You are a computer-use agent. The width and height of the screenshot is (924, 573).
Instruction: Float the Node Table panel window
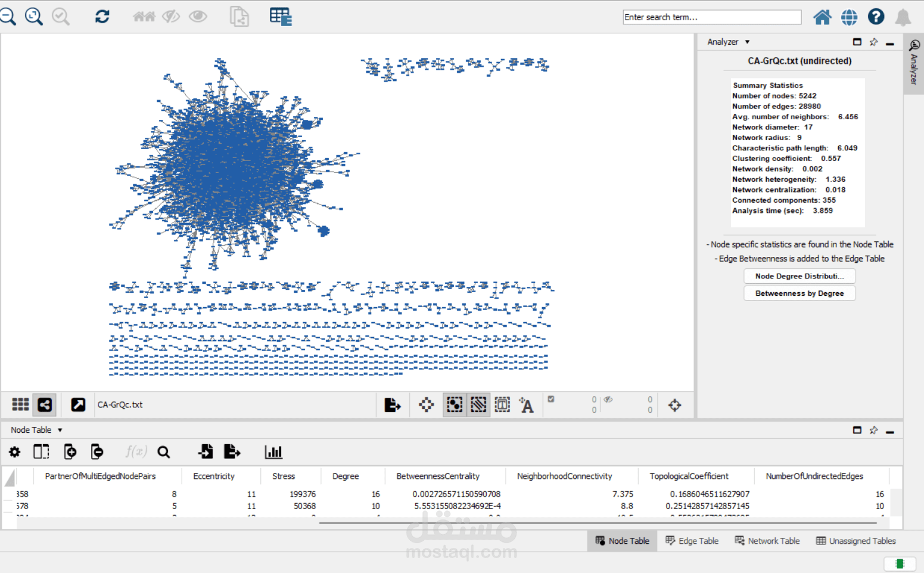(857, 430)
